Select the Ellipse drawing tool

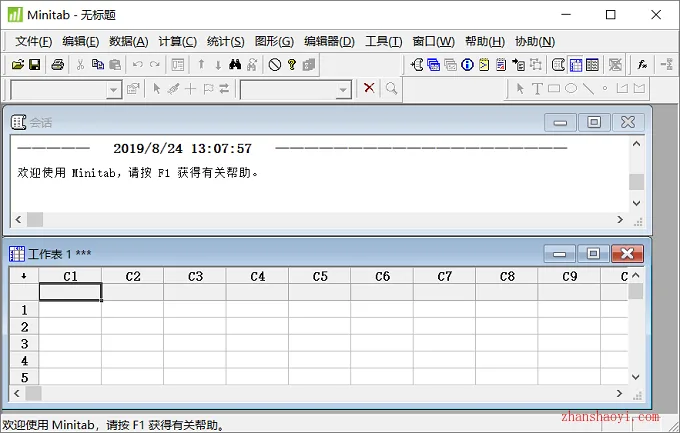(x=571, y=89)
